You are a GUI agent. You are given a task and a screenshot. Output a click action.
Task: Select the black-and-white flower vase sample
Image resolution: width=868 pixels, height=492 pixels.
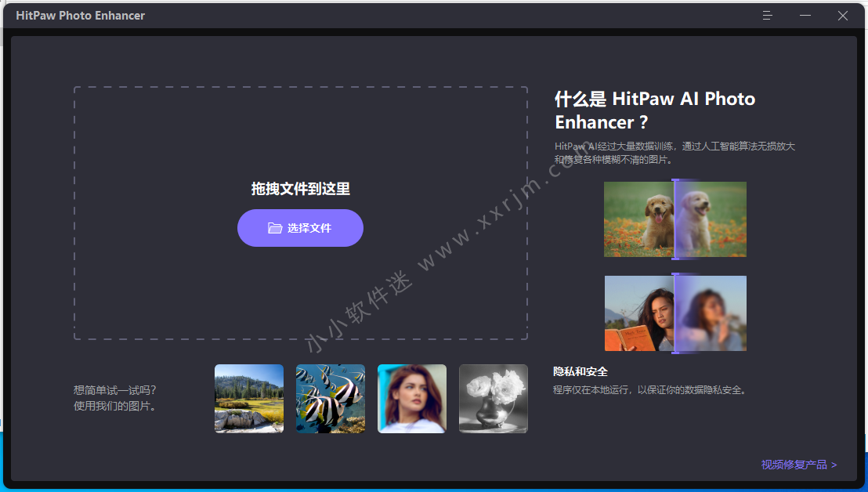(x=494, y=399)
